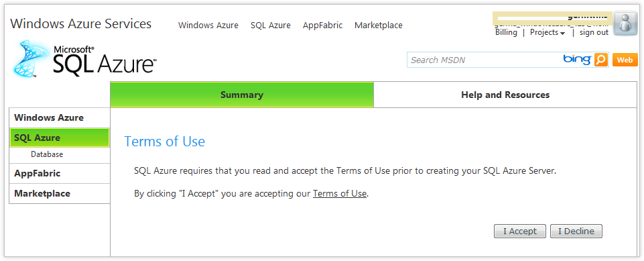The width and height of the screenshot is (644, 261).
Task: Select Marketplace in the sidebar
Action: click(60, 194)
